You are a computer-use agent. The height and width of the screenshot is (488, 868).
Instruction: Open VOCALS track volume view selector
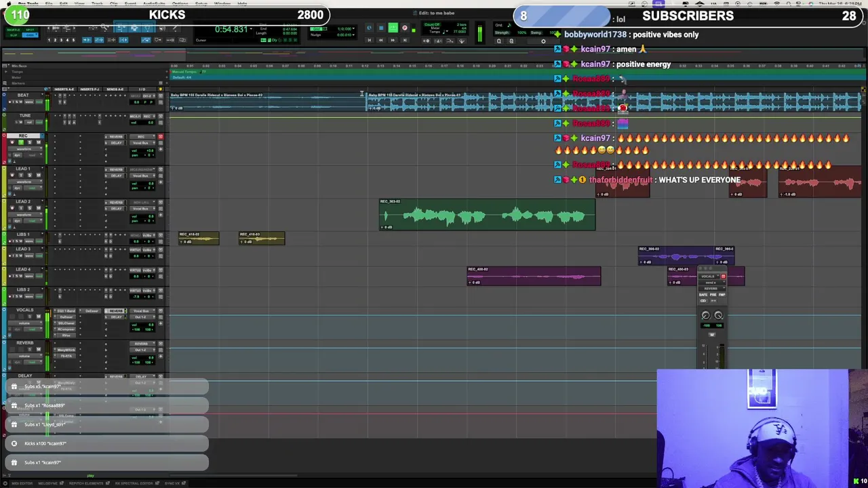tap(25, 323)
